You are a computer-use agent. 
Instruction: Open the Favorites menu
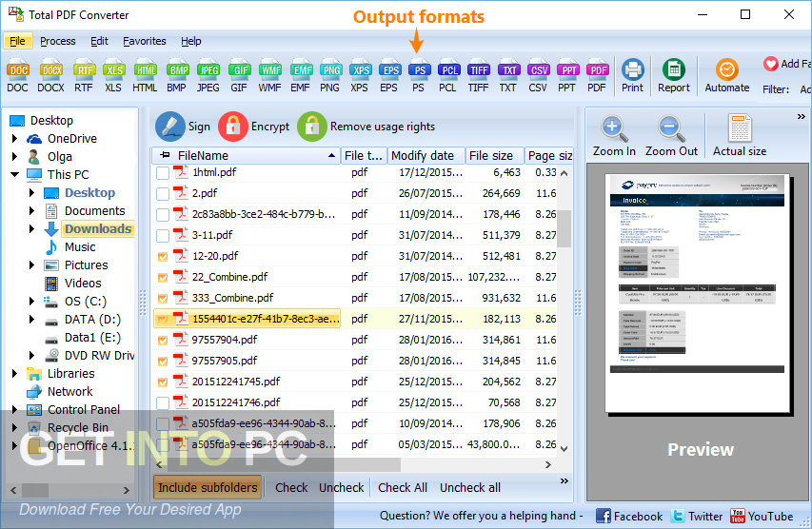[x=145, y=41]
